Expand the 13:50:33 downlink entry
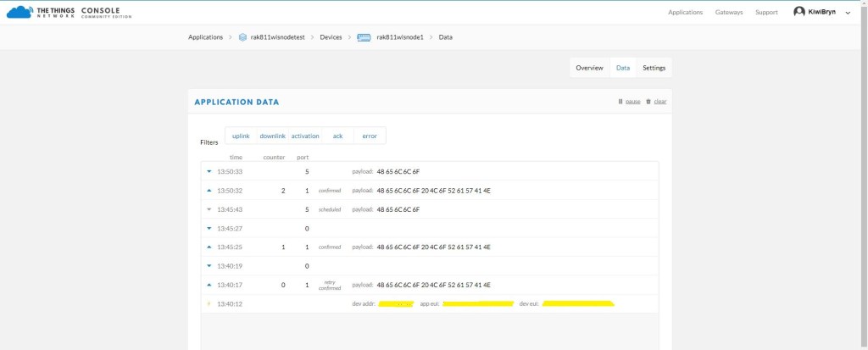The width and height of the screenshot is (868, 350). point(209,171)
